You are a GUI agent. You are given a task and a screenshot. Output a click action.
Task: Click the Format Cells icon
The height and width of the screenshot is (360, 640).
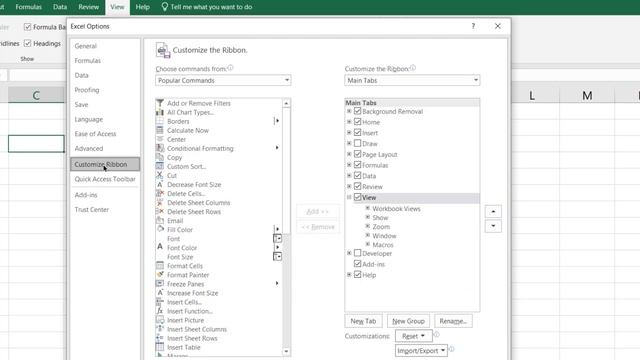[160, 266]
